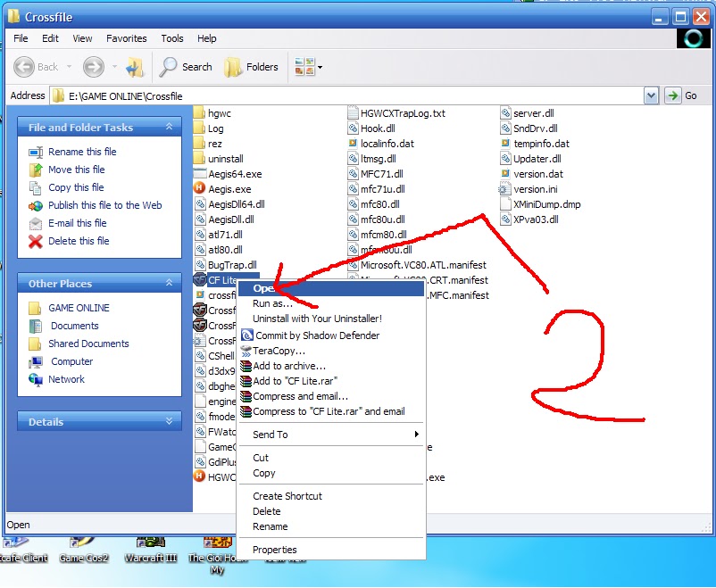Go up one folder level icon
This screenshot has width=716, height=588.
(135, 67)
